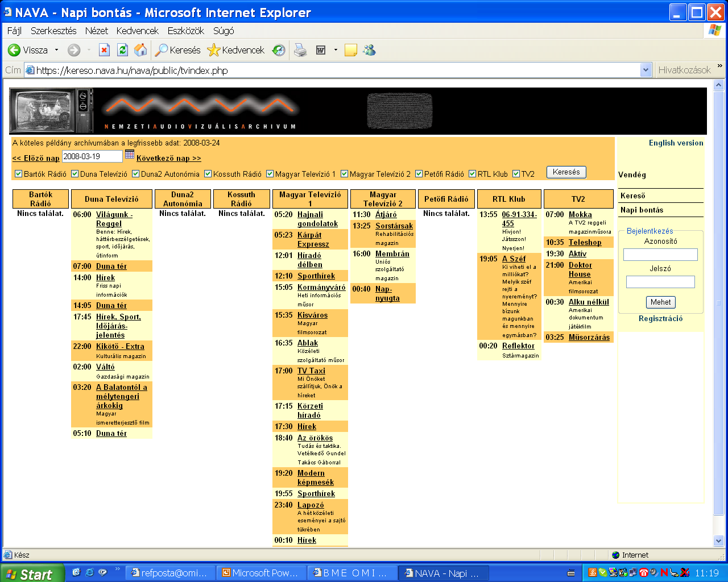
Task: Click Internet Explorer quick launch icon
Action: pos(90,572)
